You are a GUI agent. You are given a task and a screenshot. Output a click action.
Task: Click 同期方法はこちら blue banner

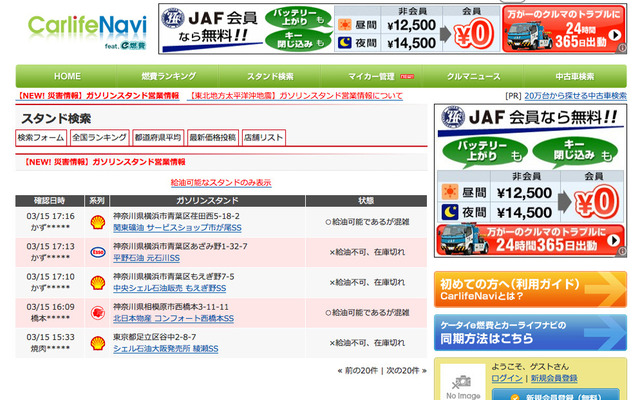(530, 333)
